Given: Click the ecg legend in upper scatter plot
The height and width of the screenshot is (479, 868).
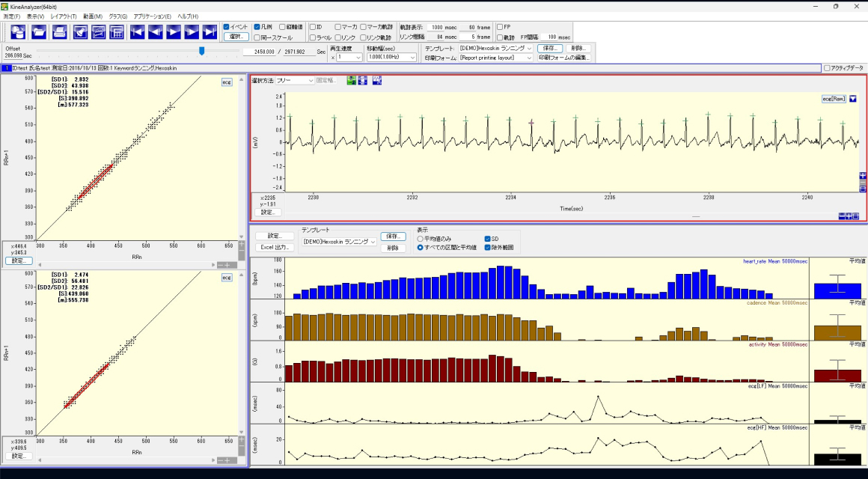Looking at the screenshot, I should (x=227, y=82).
